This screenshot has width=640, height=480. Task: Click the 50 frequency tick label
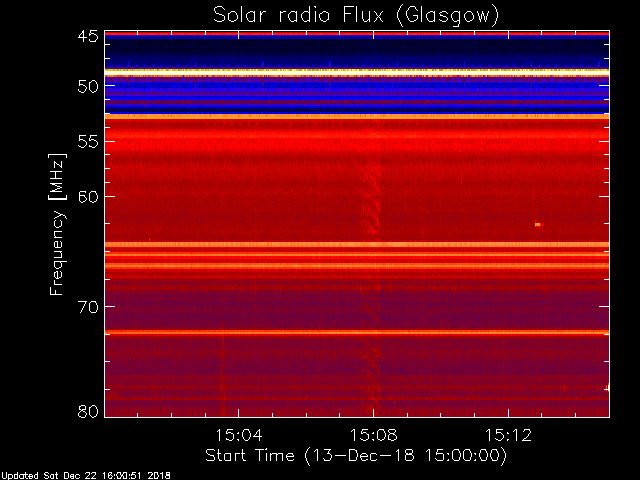(88, 87)
